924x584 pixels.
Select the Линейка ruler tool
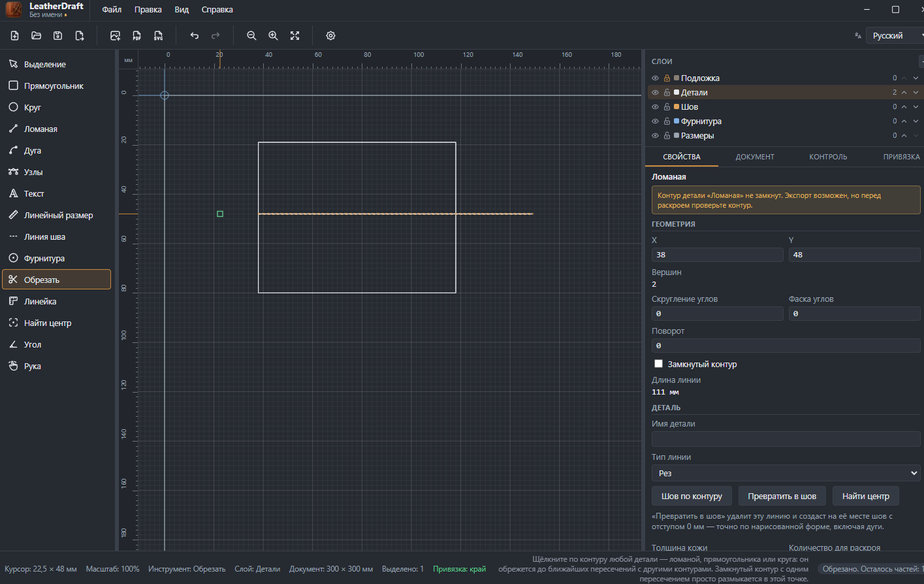pyautogui.click(x=57, y=301)
